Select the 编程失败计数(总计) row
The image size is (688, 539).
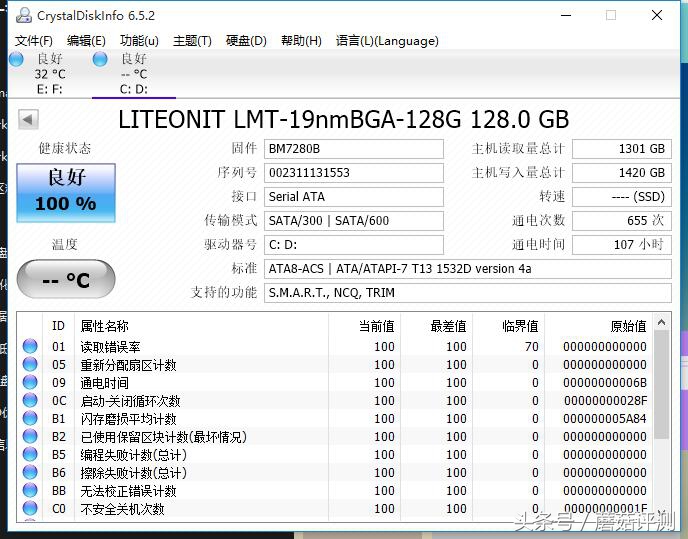point(335,454)
